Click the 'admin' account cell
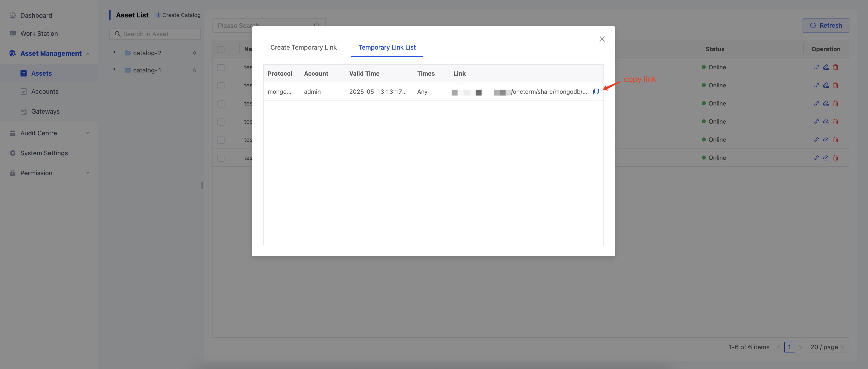 click(x=312, y=92)
